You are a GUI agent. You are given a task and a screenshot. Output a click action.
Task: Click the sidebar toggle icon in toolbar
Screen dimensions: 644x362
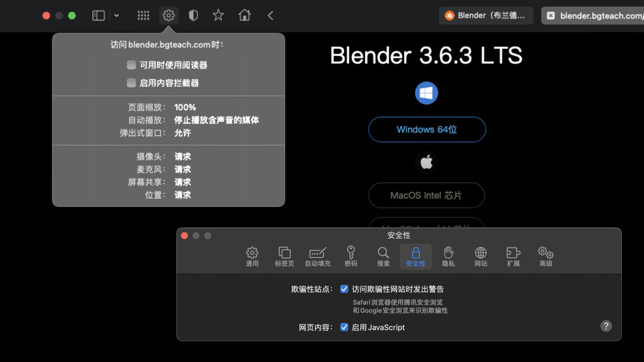[98, 15]
